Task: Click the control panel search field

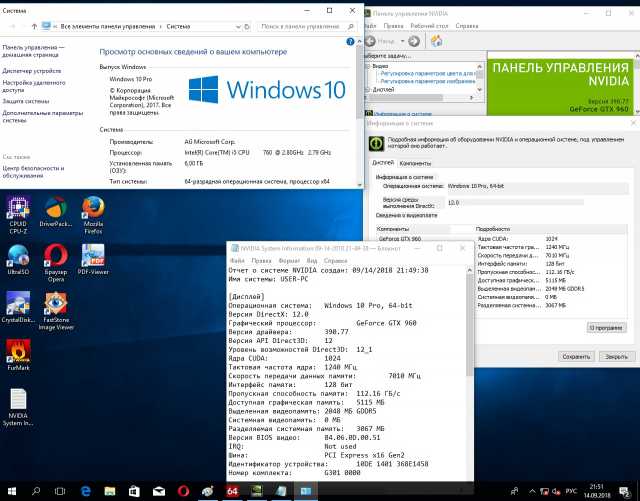Action: click(x=307, y=27)
